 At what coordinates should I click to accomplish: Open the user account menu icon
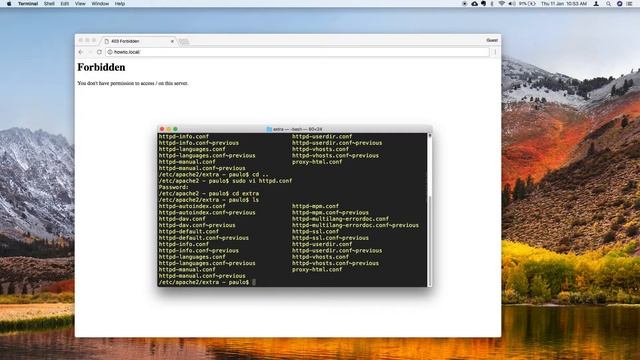coord(596,4)
